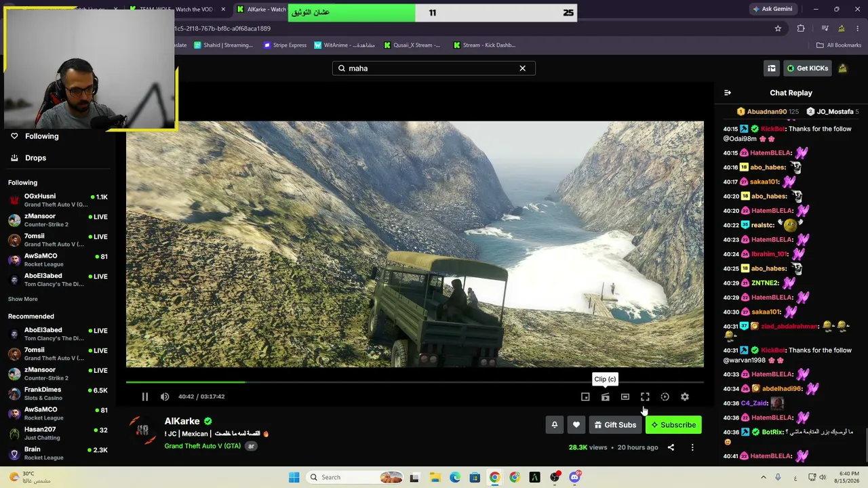Enter fullscreen video mode
This screenshot has width=868, height=488.
click(645, 397)
